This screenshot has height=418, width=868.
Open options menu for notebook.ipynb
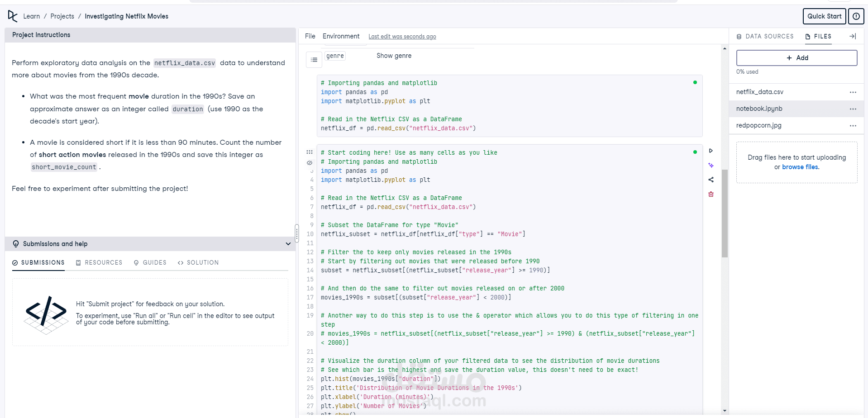pos(853,109)
